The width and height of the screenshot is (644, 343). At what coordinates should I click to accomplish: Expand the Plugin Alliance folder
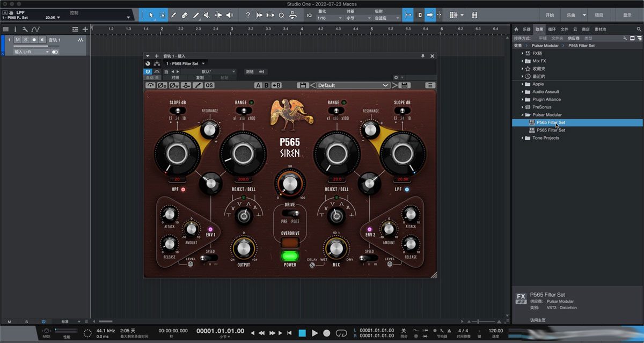[523, 99]
